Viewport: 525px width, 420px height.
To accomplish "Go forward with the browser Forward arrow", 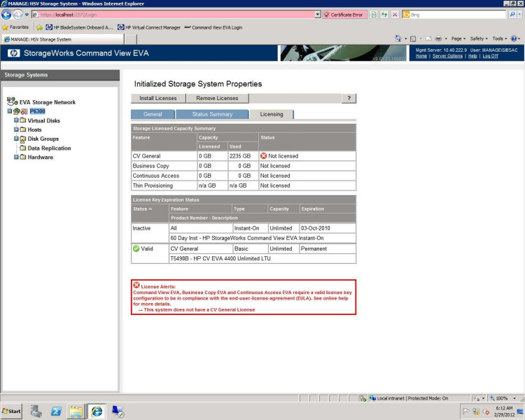I will point(17,15).
